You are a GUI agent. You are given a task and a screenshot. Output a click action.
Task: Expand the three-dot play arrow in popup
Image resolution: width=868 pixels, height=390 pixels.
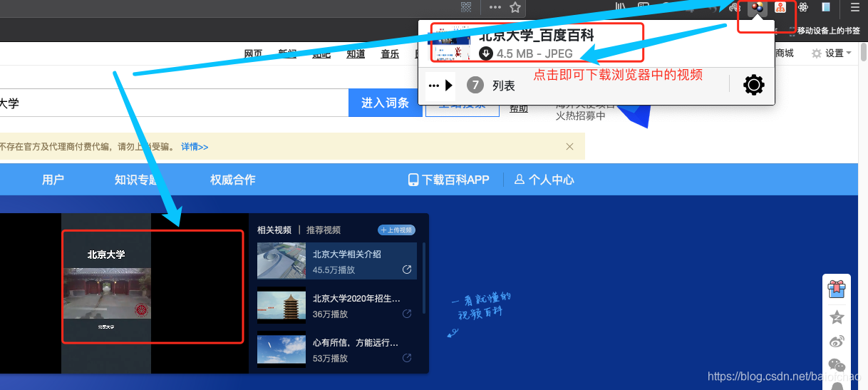click(x=440, y=86)
